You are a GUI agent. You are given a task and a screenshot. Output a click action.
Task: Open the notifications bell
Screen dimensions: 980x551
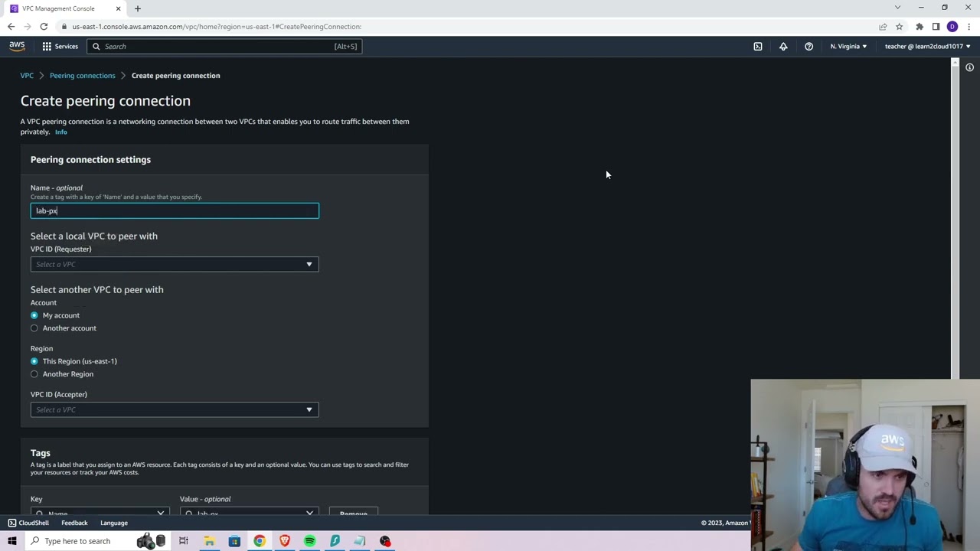pos(783,46)
